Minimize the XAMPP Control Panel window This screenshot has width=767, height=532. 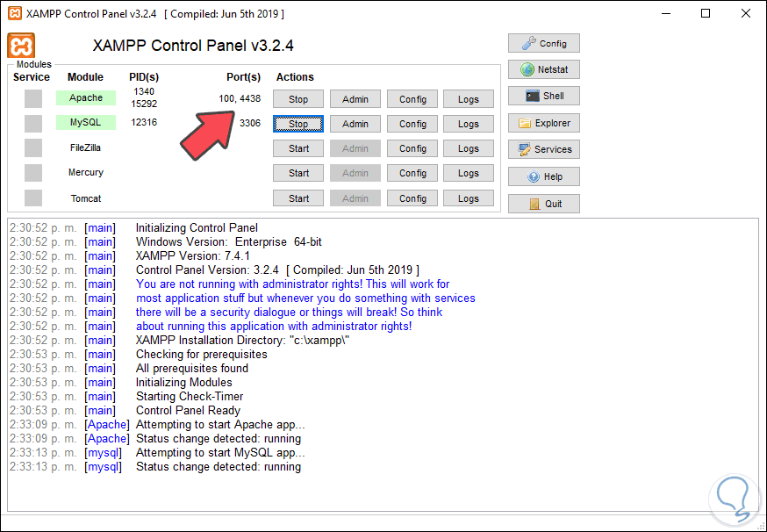click(666, 13)
